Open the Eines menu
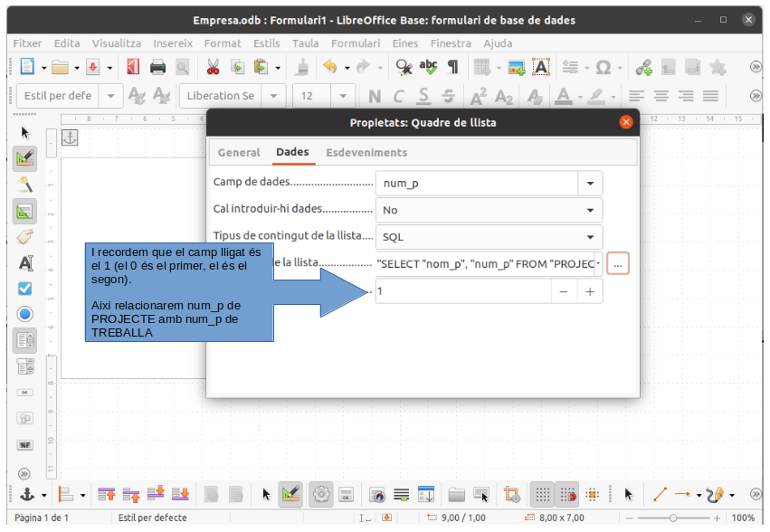Image resolution: width=770 pixels, height=532 pixels. (405, 43)
